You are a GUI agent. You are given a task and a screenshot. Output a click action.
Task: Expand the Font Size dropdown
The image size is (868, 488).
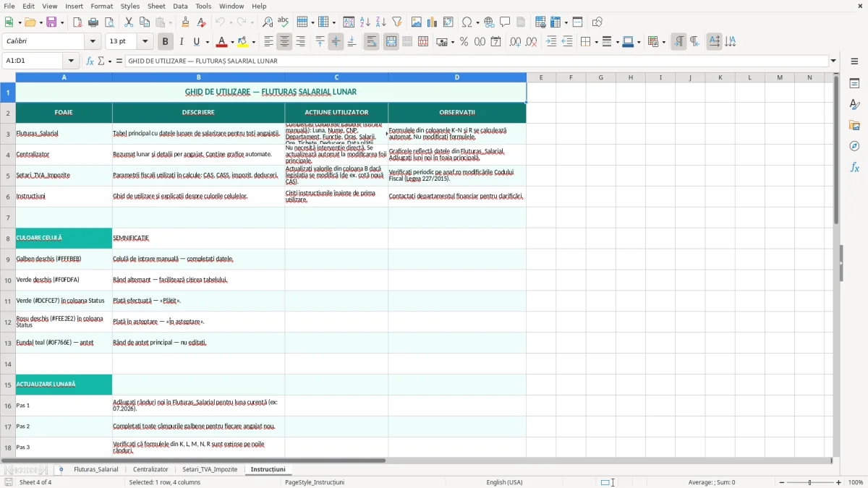[145, 42]
